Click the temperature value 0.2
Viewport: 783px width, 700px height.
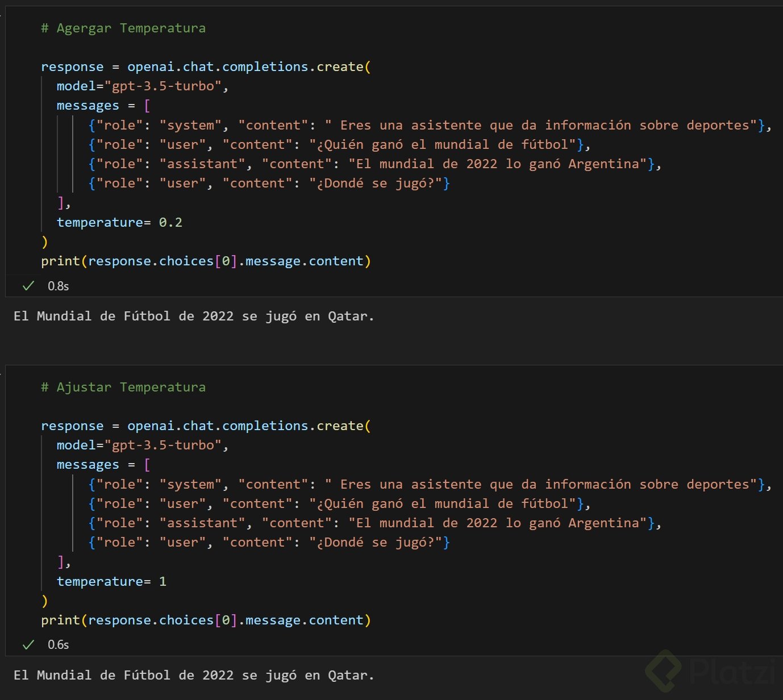coord(170,222)
